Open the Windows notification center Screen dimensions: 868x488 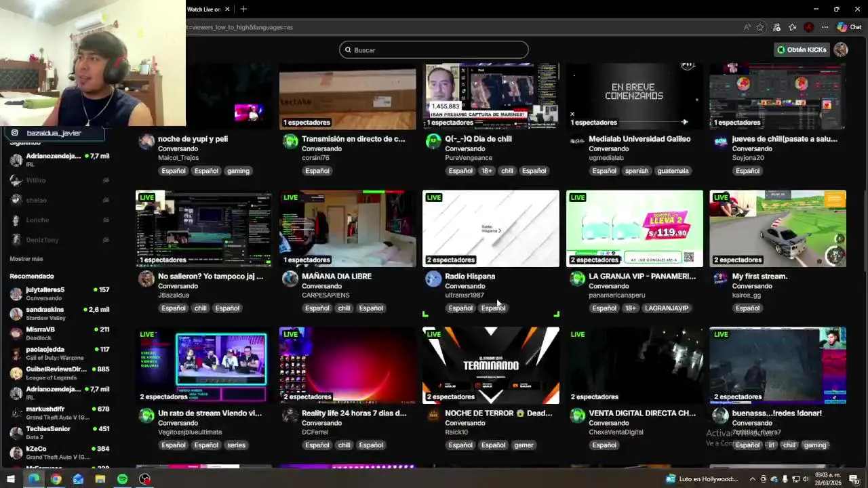[853, 479]
